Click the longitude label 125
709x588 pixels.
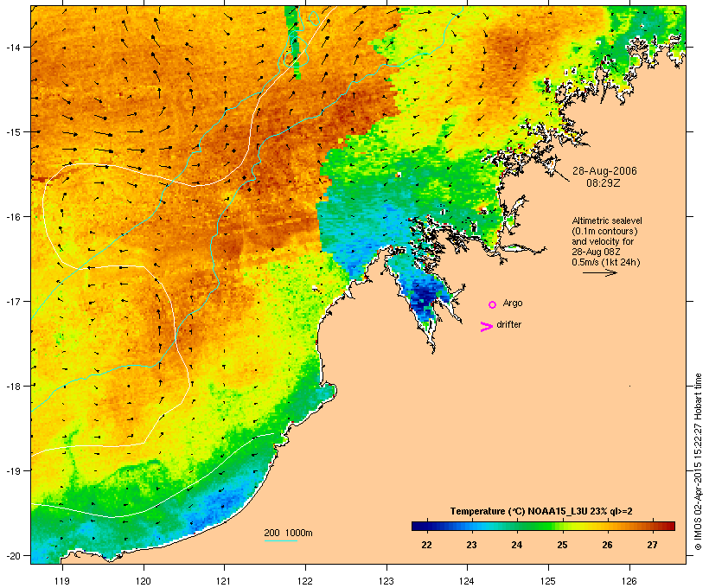pos(548,581)
